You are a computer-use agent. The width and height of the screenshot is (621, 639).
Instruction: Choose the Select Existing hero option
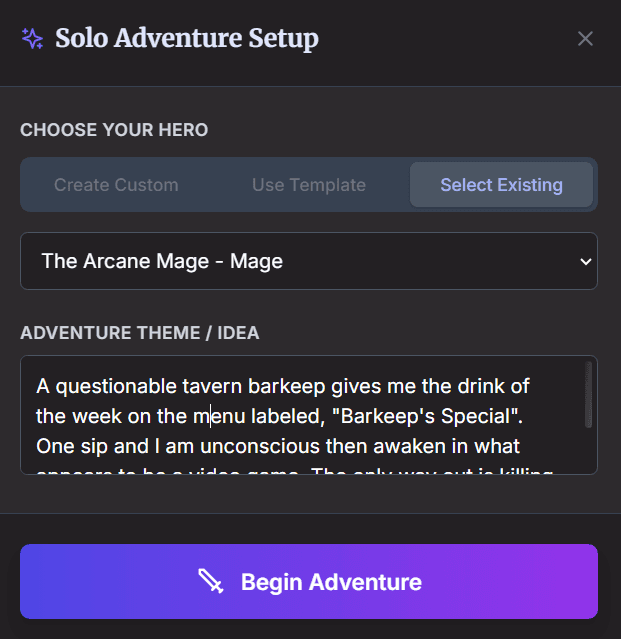tap(501, 185)
